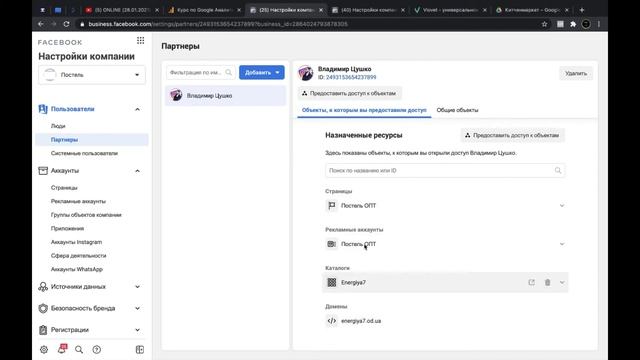Open Системные пользователи in the sidebar
Image resolution: width=640 pixels, height=360 pixels.
point(84,153)
